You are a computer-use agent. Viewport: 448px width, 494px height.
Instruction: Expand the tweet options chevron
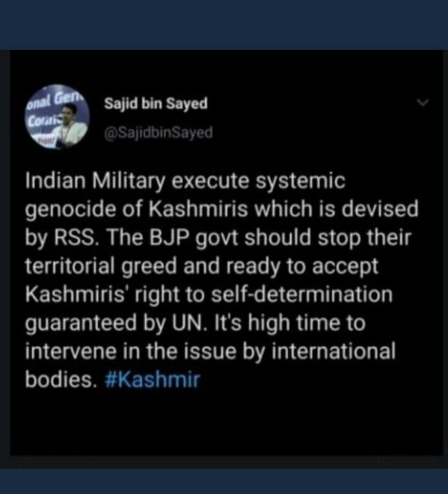pyautogui.click(x=422, y=102)
